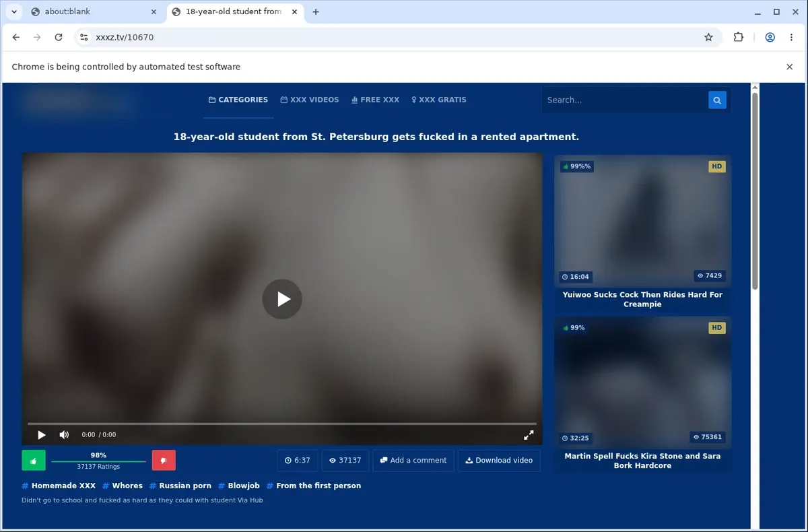Screen dimensions: 808x532
Task: Open the Add a comment button
Action: tap(413, 461)
